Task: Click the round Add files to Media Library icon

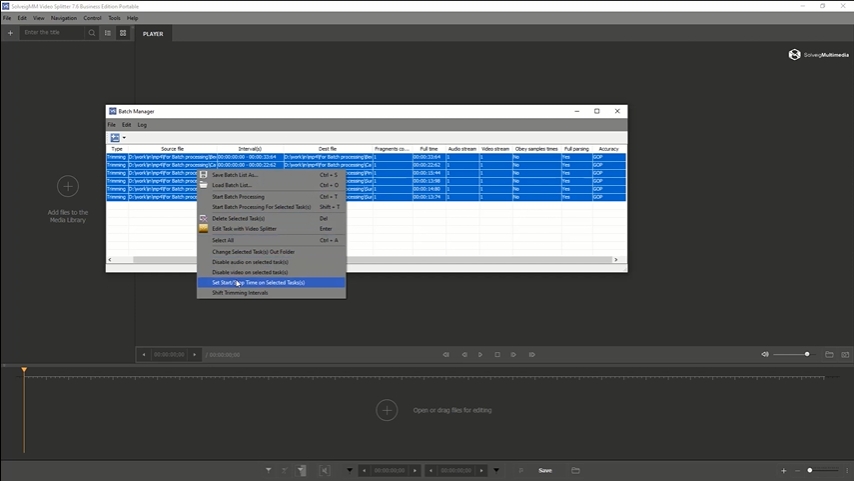Action: click(68, 186)
